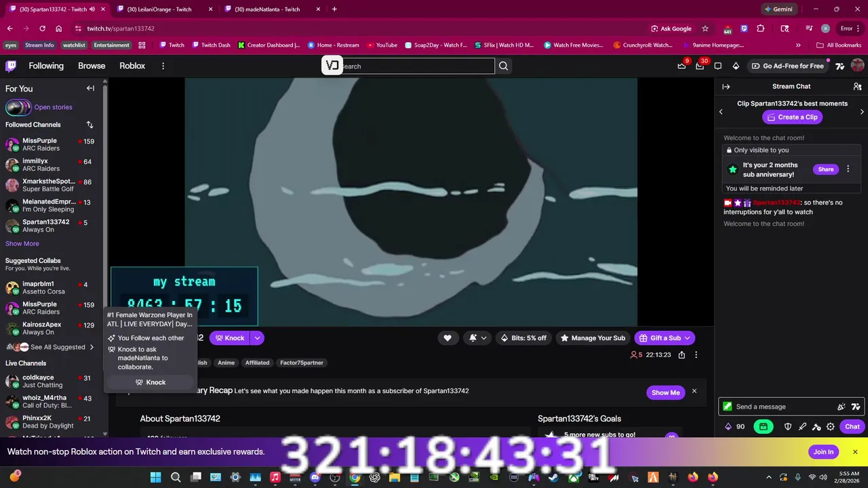Expand Gift a Sub dropdown
The height and width of the screenshot is (488, 868).
(687, 338)
